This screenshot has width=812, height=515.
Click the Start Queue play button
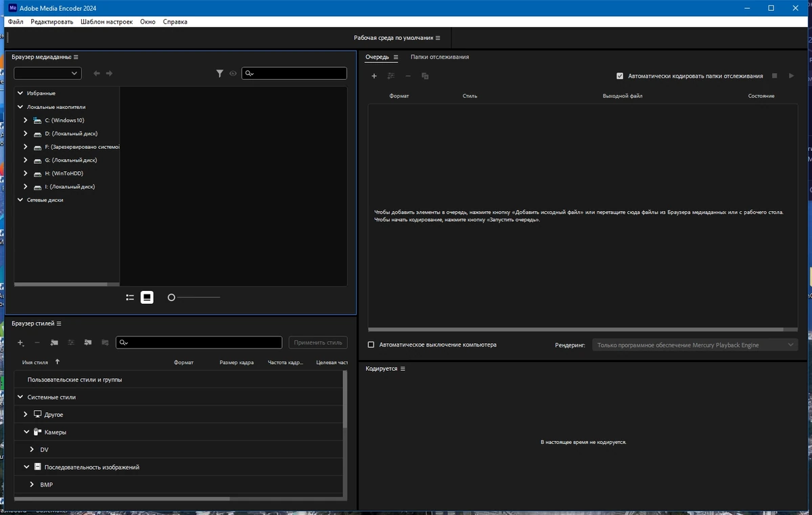pos(791,76)
